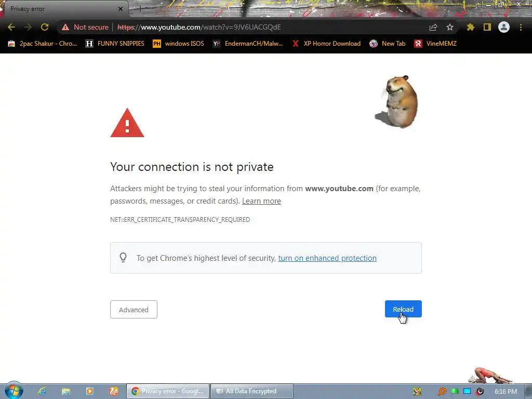Click the red eye tray icon

480,391
